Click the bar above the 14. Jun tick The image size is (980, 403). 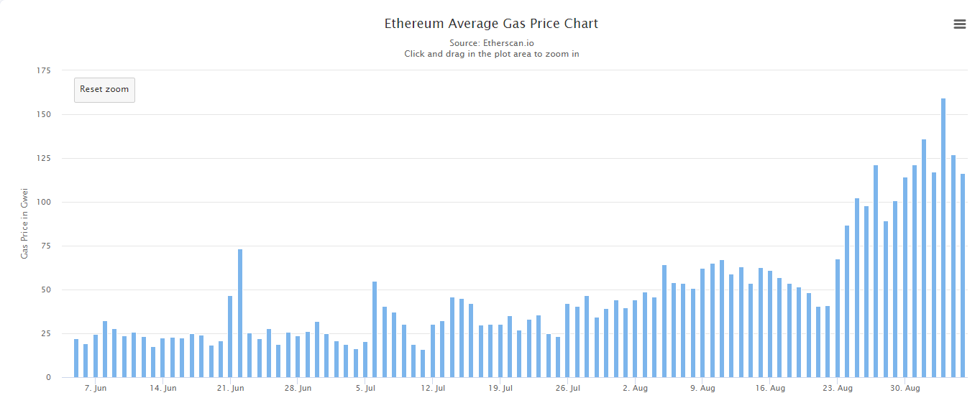162,358
